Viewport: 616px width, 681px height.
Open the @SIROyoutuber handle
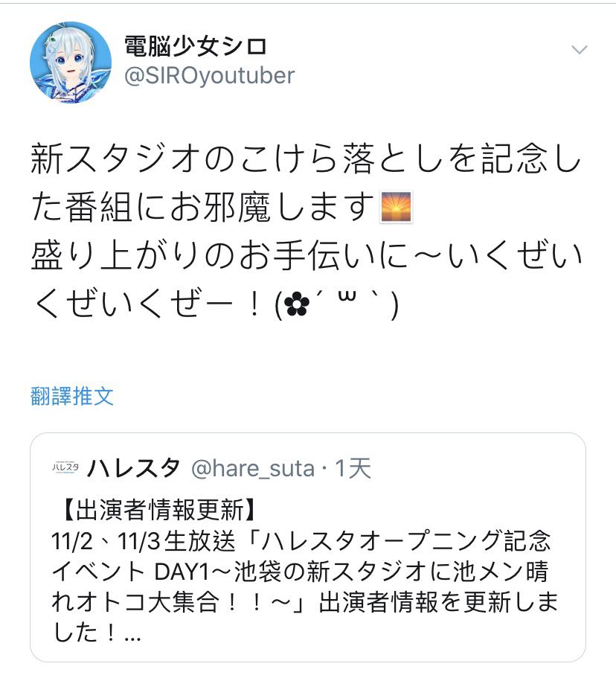coord(209,76)
